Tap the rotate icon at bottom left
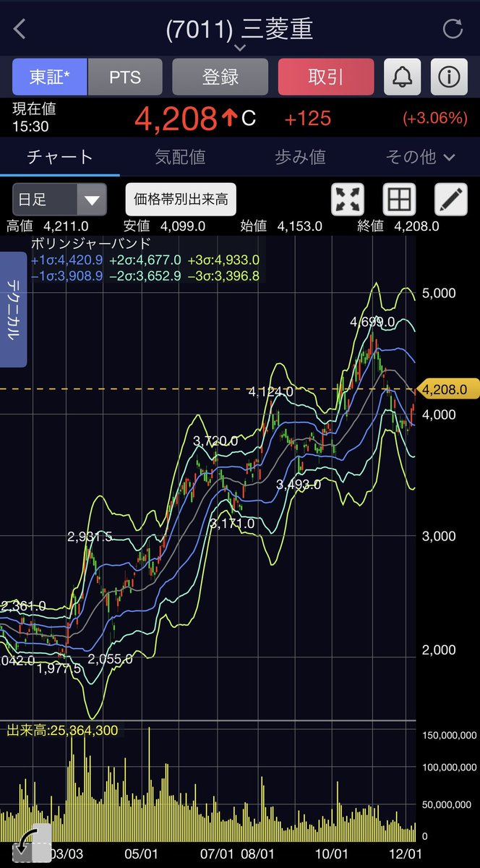Viewport: 480px width, 868px height. 32,843
